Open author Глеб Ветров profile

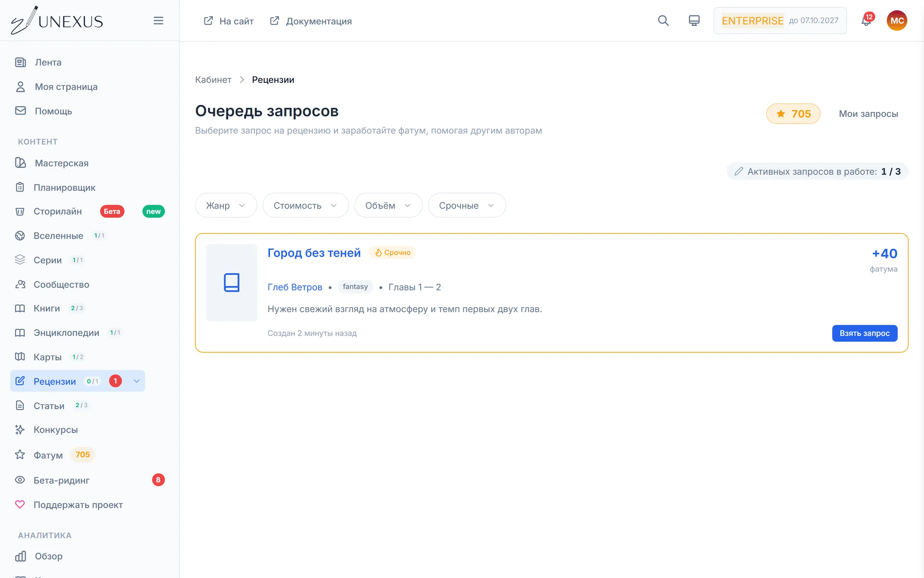pos(295,287)
